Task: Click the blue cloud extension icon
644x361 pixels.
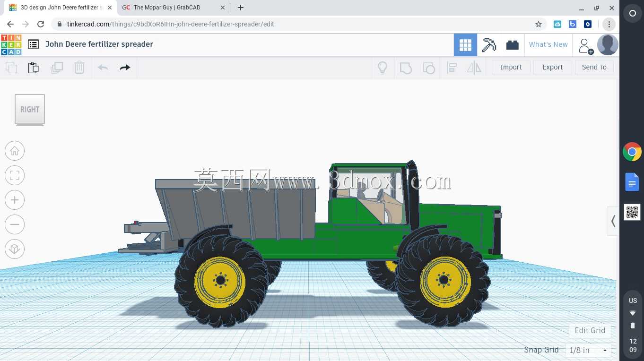Action: [x=557, y=24]
